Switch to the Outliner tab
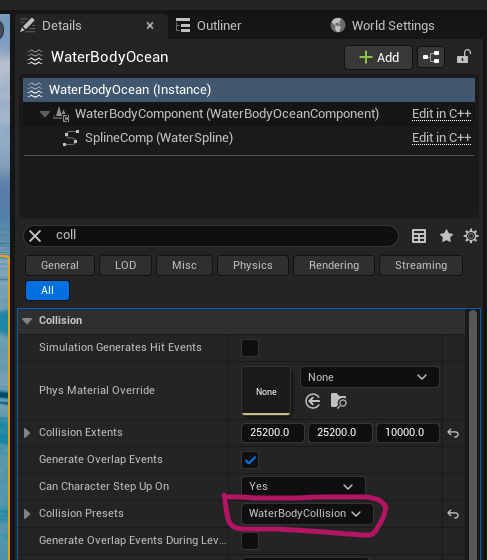Screen dimensions: 487x560 click(x=209, y=26)
